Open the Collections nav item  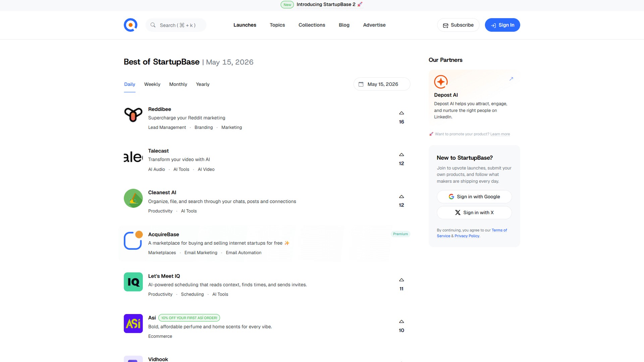[x=312, y=25]
